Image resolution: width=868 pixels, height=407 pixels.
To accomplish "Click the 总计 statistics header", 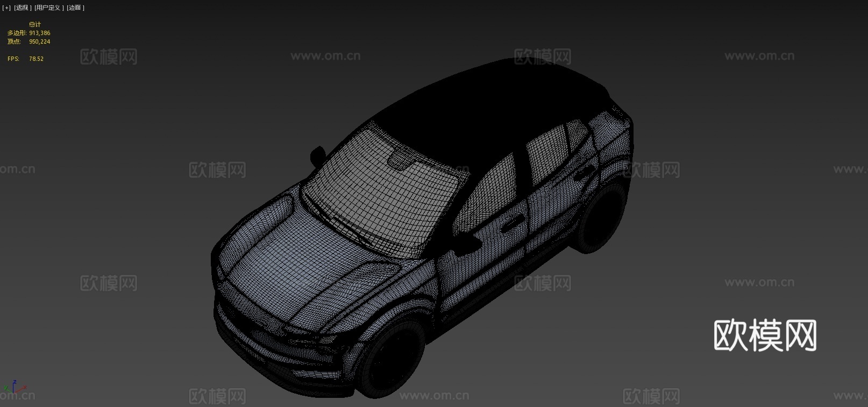I will pyautogui.click(x=35, y=24).
